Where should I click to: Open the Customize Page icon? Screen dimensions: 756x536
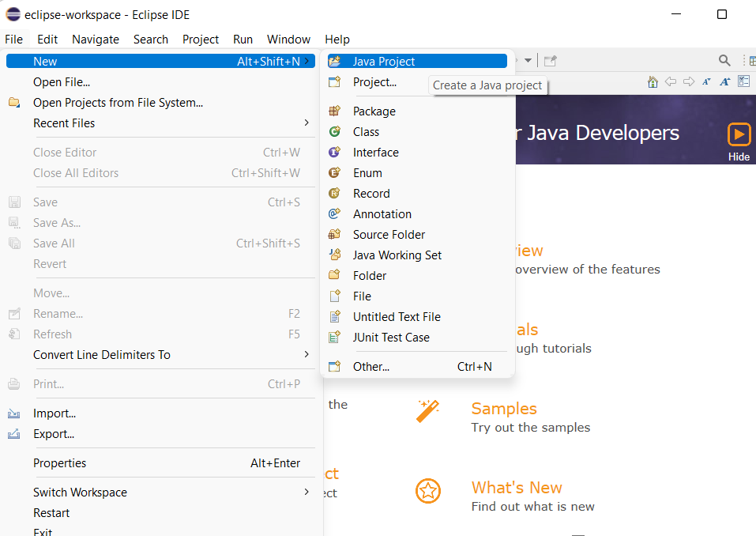(x=743, y=81)
